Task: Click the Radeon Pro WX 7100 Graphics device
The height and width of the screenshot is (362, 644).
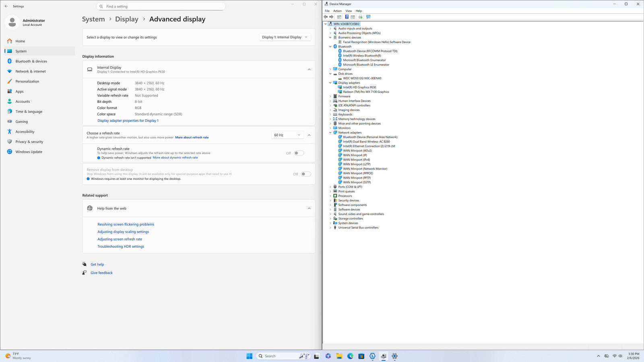Action: click(x=365, y=92)
